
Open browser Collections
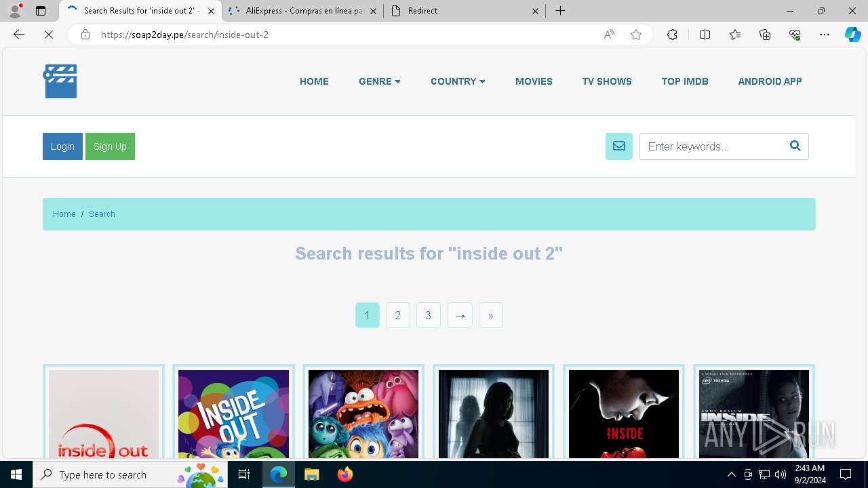tap(765, 35)
